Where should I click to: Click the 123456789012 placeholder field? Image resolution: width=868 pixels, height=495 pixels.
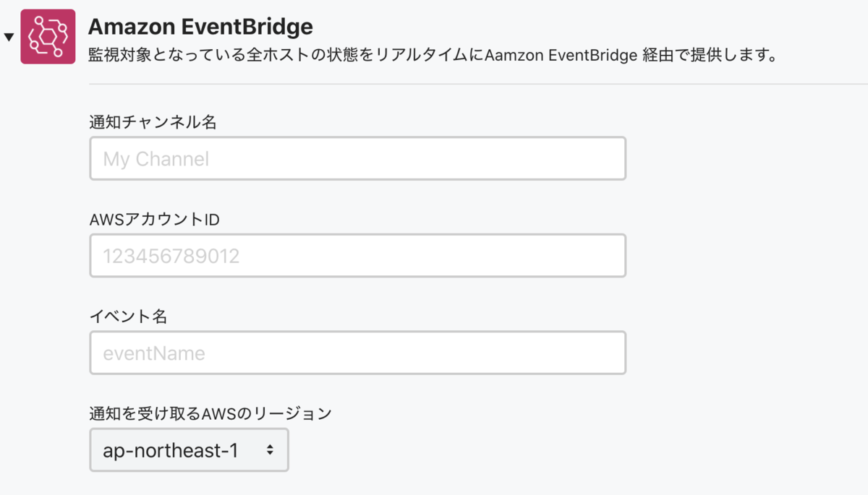click(357, 255)
